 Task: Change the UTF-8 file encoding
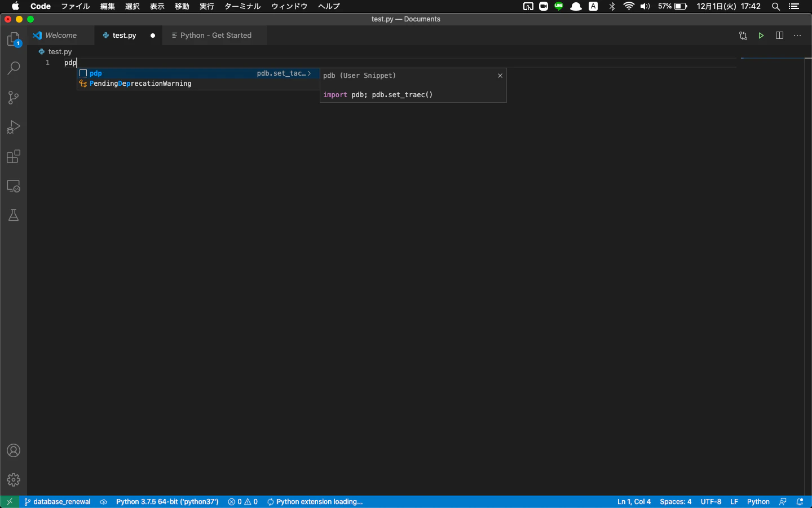click(x=711, y=502)
